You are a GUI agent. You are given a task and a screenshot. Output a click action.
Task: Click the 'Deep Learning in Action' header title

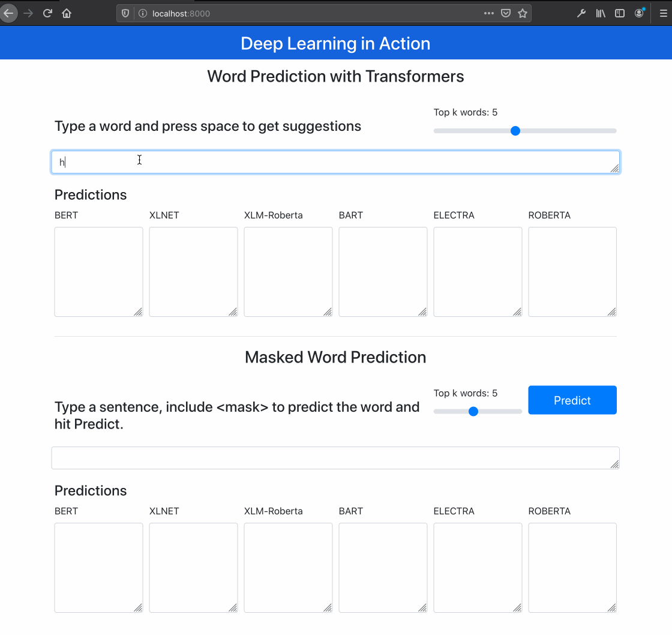[x=335, y=43]
